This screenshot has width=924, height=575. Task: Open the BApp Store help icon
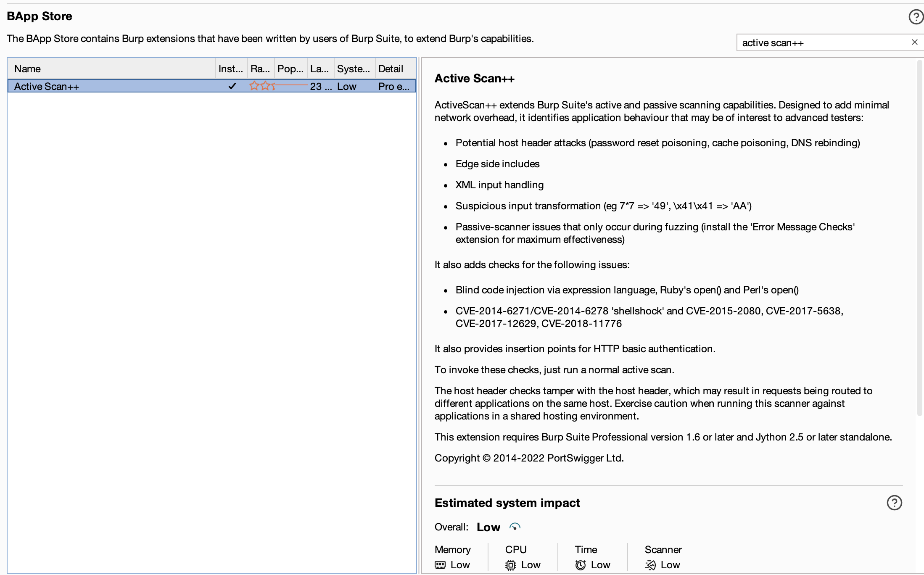(x=916, y=17)
